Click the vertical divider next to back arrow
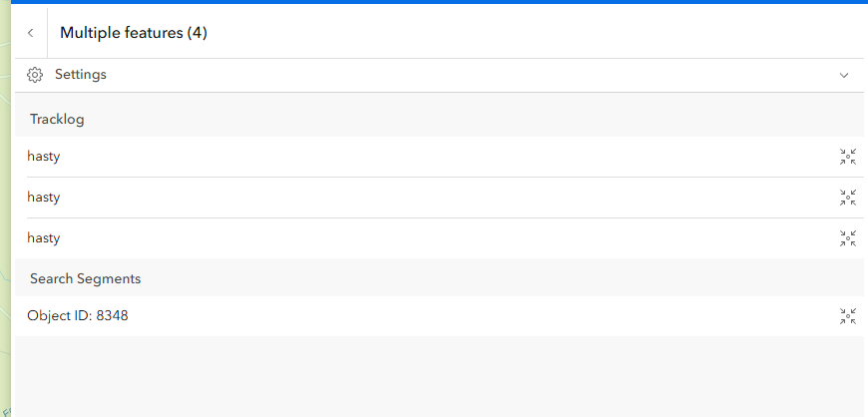This screenshot has width=868, height=417. (46, 33)
